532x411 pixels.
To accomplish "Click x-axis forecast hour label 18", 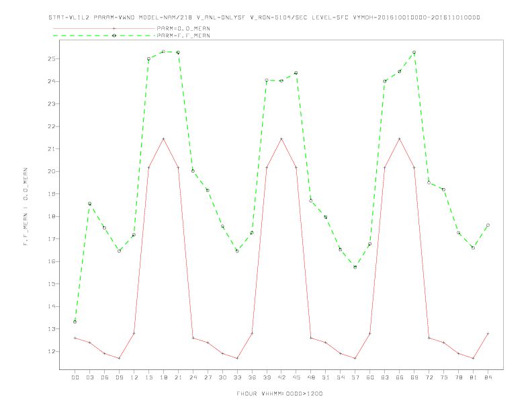I will coord(163,377).
